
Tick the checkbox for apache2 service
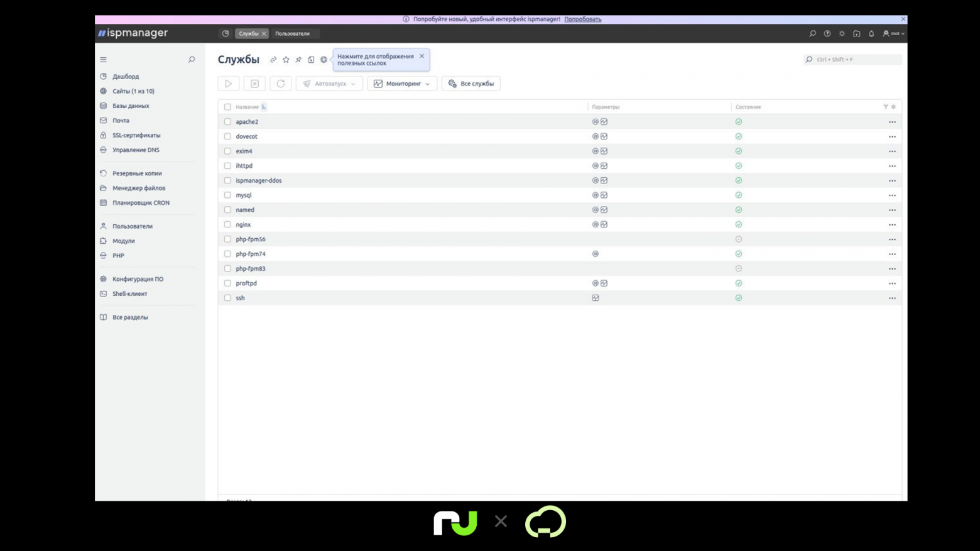(x=227, y=122)
